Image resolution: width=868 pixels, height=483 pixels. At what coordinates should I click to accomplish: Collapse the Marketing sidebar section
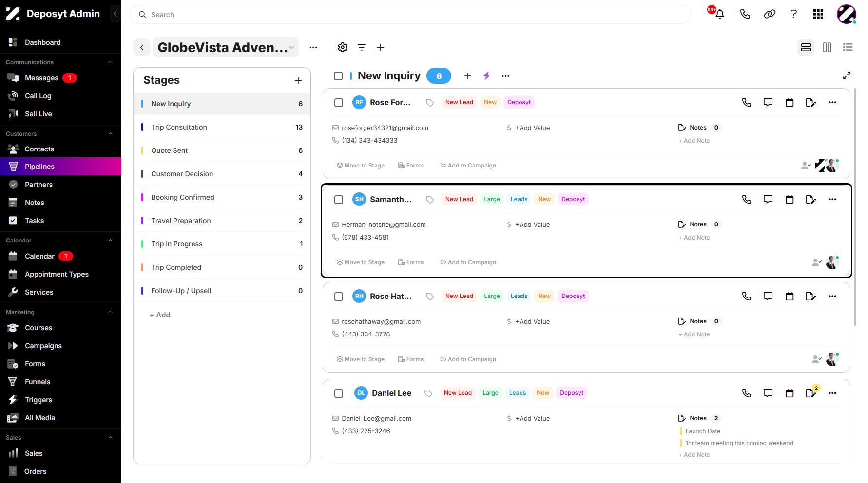point(110,312)
